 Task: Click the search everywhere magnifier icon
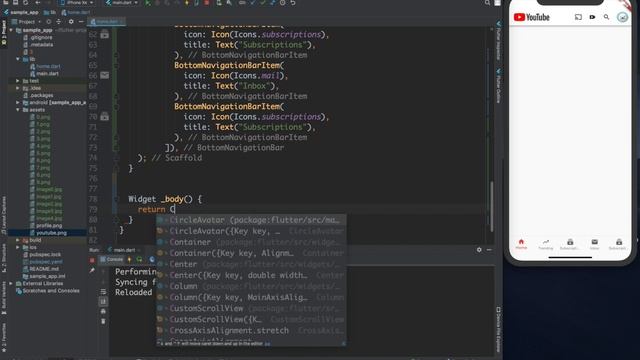coord(487,3)
